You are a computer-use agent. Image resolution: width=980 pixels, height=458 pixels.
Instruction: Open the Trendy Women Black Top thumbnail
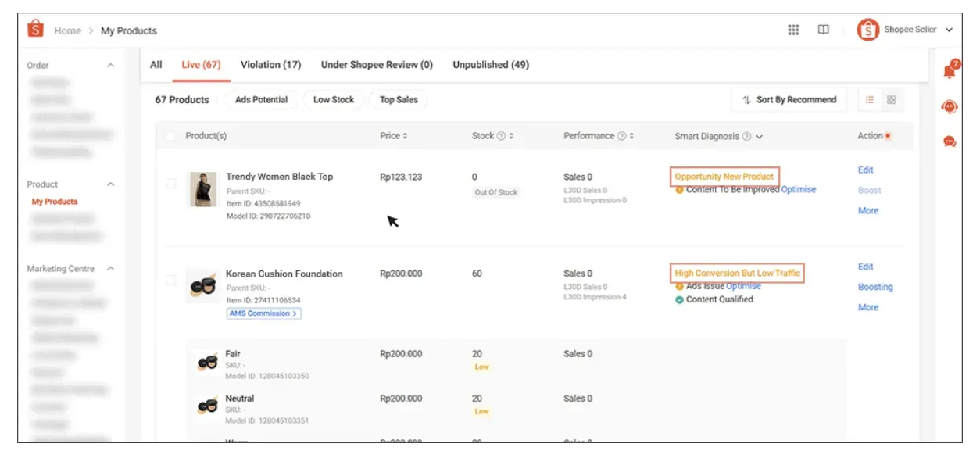(x=203, y=190)
